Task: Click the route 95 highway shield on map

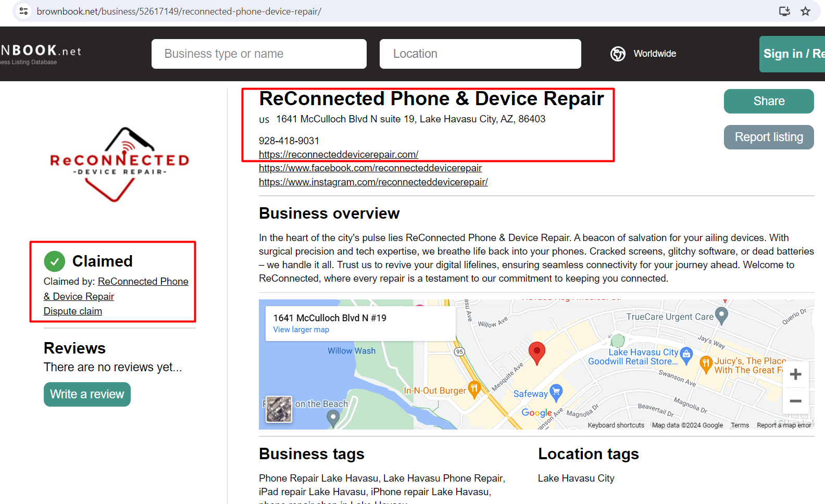Action: point(459,352)
